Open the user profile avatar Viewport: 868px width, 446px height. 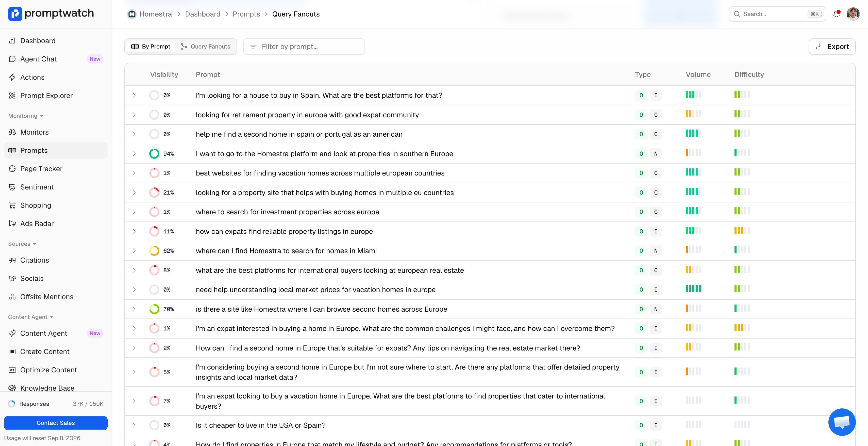click(x=853, y=14)
